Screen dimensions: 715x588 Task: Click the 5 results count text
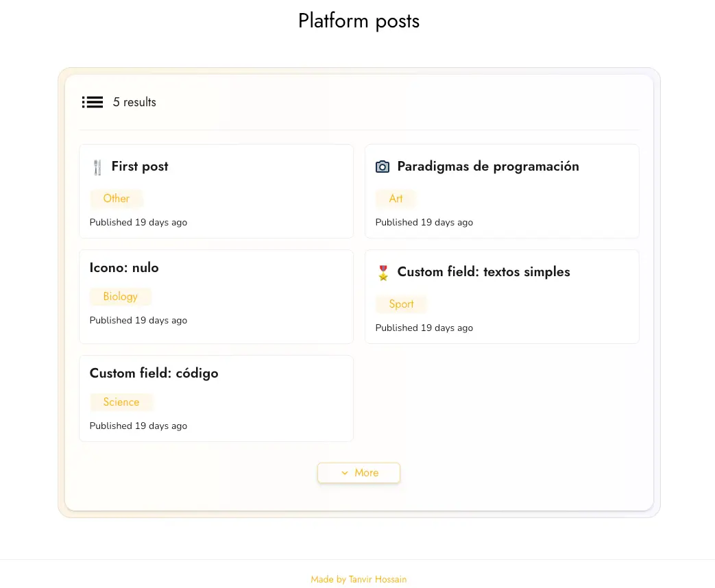pyautogui.click(x=134, y=102)
